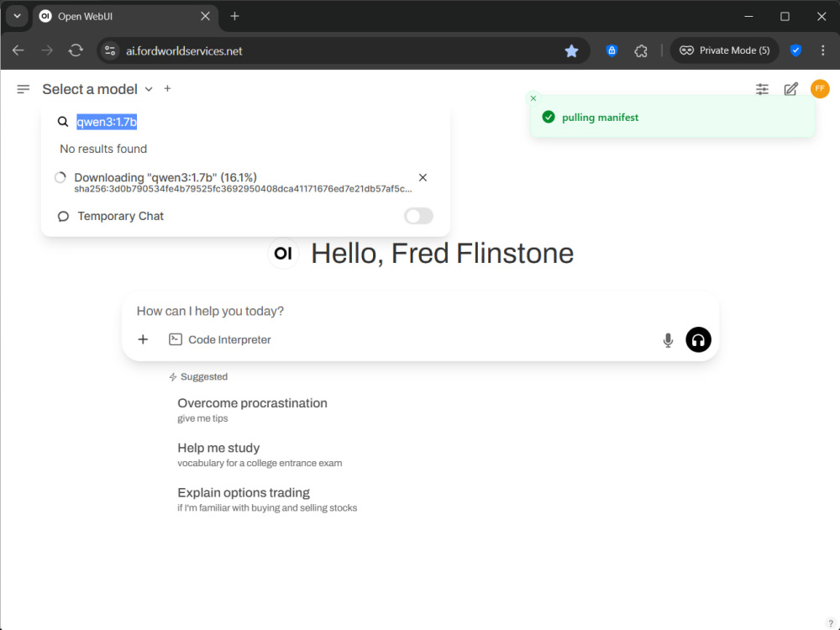Open a new browser tab

tap(234, 16)
